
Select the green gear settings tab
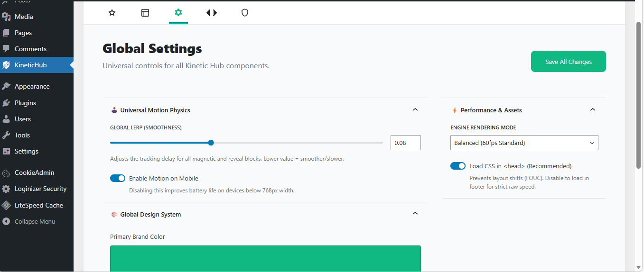tap(178, 12)
